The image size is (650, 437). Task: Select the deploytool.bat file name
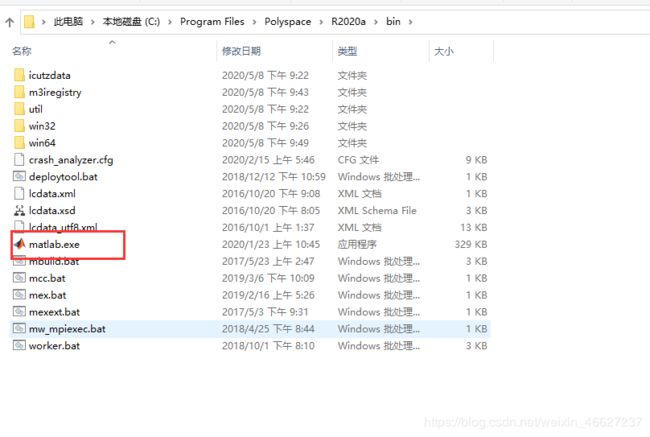(63, 177)
